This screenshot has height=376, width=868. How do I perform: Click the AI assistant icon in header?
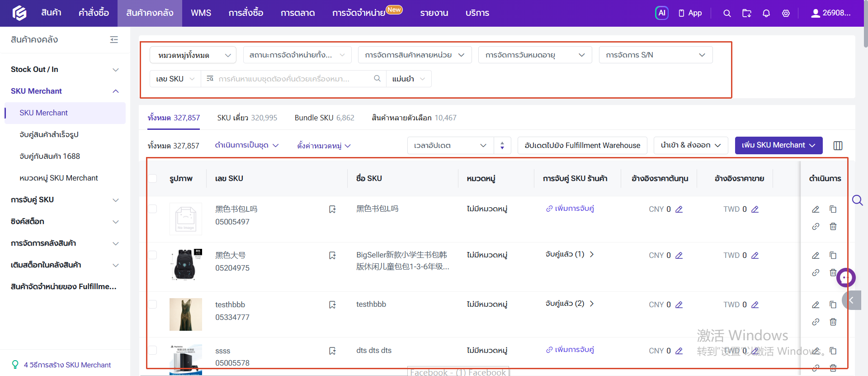coord(661,13)
